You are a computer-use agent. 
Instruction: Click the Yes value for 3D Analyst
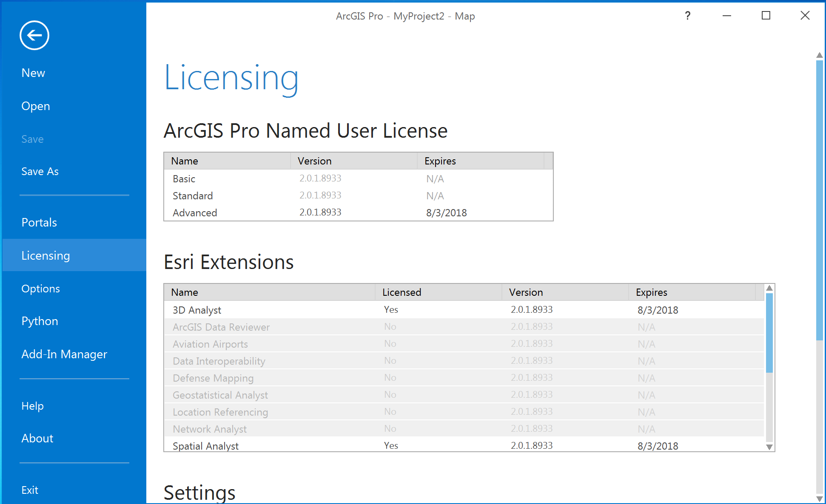tap(391, 310)
